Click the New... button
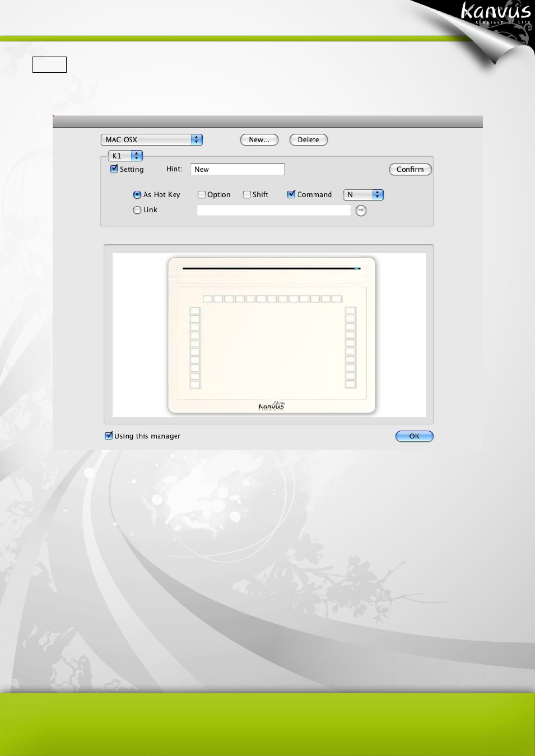This screenshot has width=535, height=756. [259, 140]
